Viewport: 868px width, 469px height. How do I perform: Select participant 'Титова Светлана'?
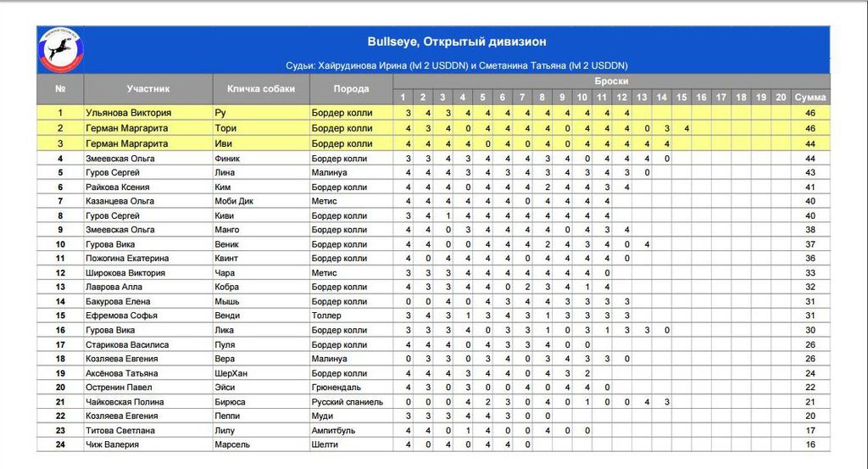tap(120, 430)
